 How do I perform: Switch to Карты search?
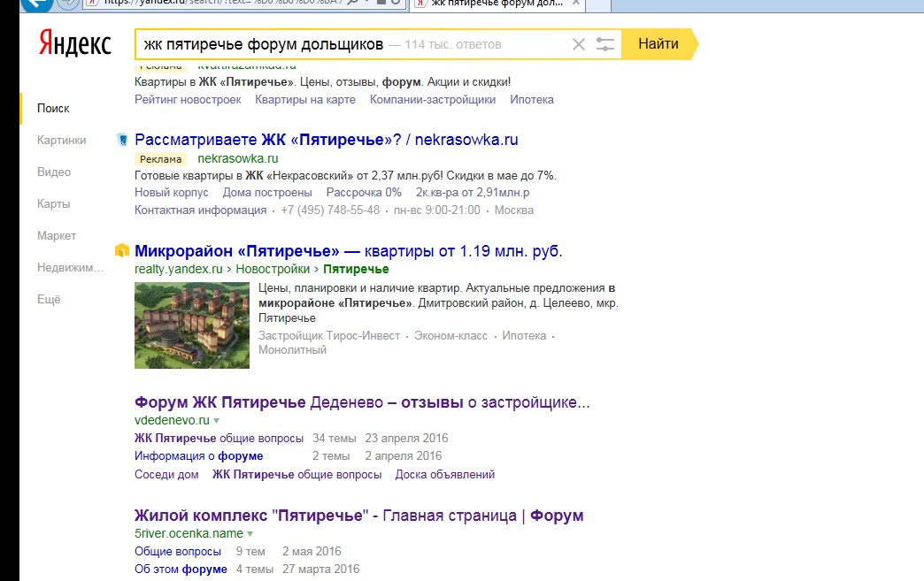[54, 203]
